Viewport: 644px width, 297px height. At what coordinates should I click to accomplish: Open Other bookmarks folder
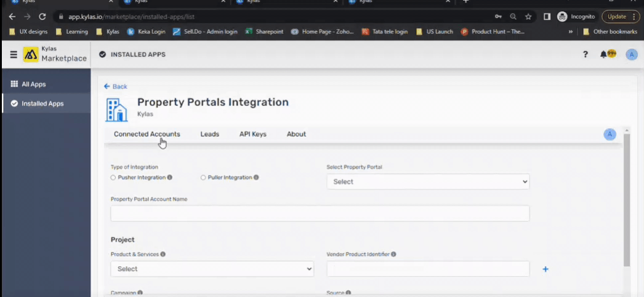[x=610, y=31]
